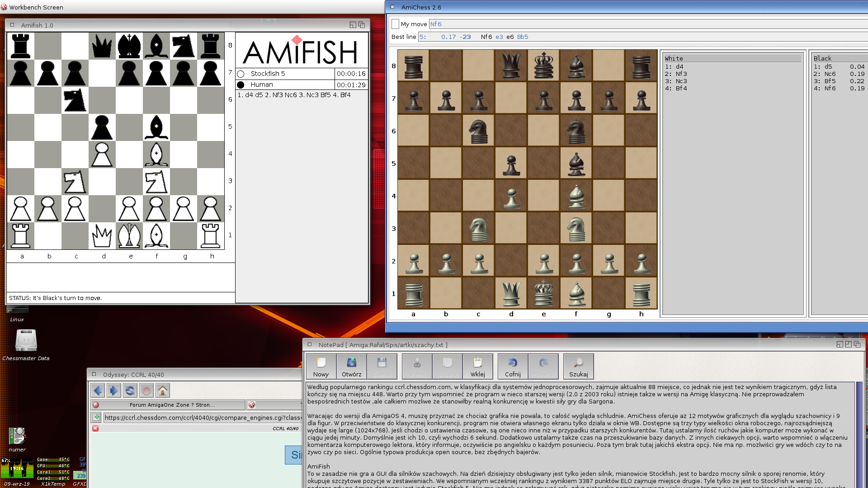Click the Workbench Screen title bar icon
This screenshot has width=868, height=488.
coord(4,7)
